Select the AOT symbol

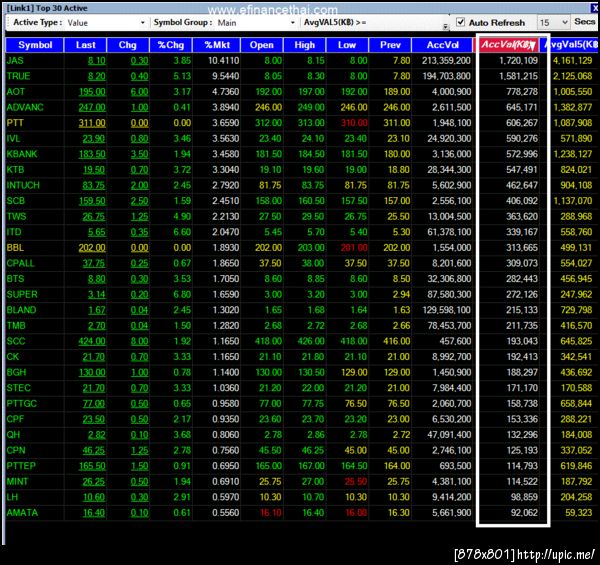(16, 92)
